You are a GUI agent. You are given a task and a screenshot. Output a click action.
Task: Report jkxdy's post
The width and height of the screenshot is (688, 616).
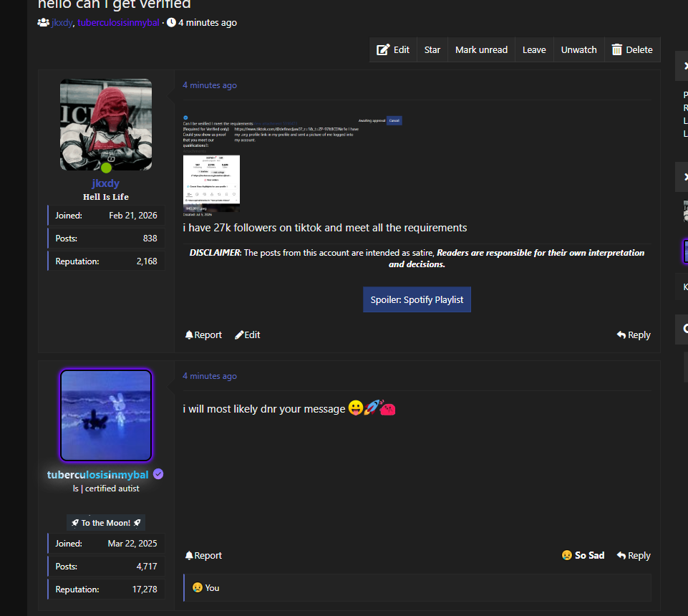click(203, 335)
